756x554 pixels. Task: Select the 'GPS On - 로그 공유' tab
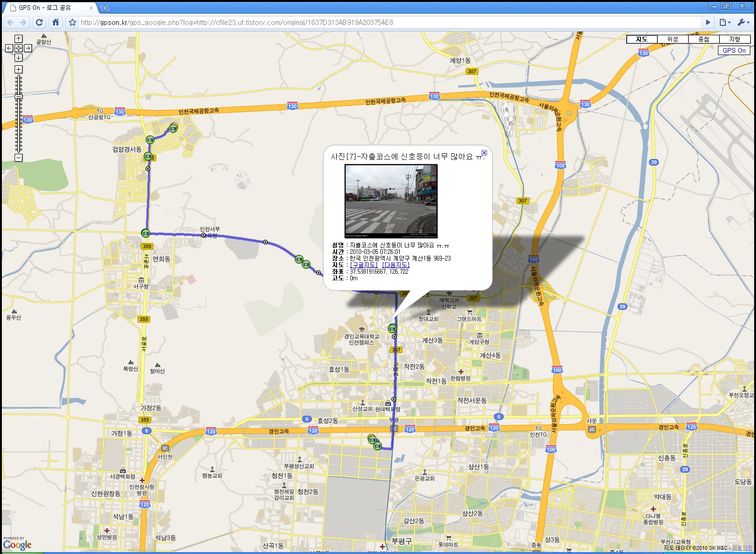point(49,8)
